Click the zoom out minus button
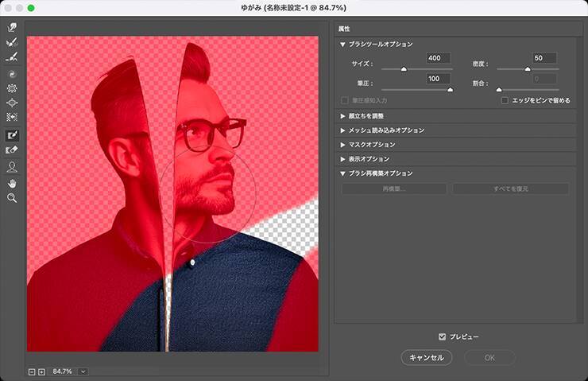Viewport: 588px width, 381px height. point(32,371)
